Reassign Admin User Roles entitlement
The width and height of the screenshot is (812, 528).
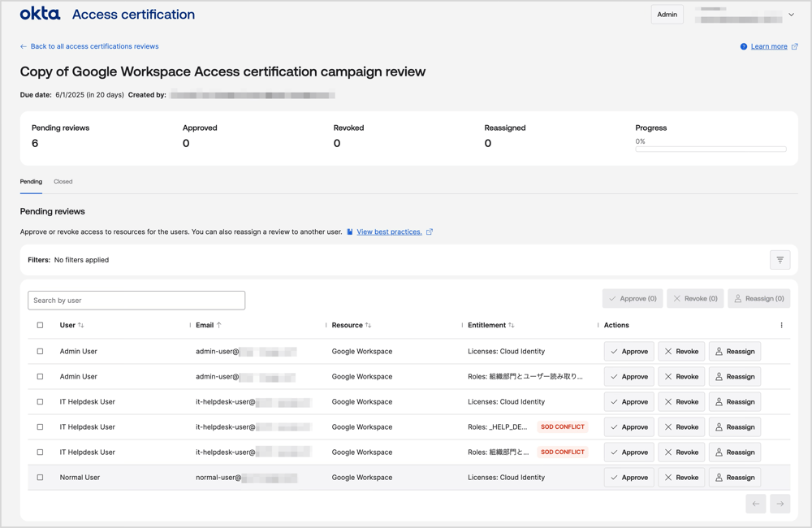734,377
